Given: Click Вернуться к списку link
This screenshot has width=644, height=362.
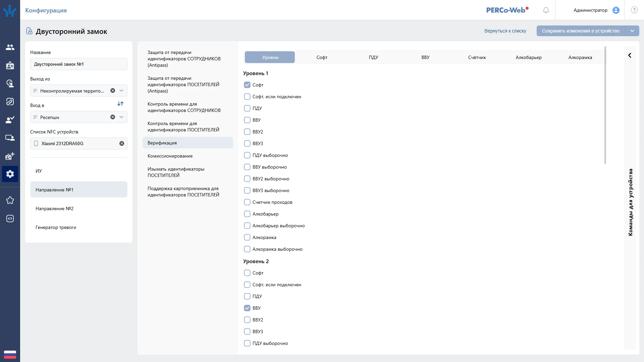Looking at the screenshot, I should (505, 31).
